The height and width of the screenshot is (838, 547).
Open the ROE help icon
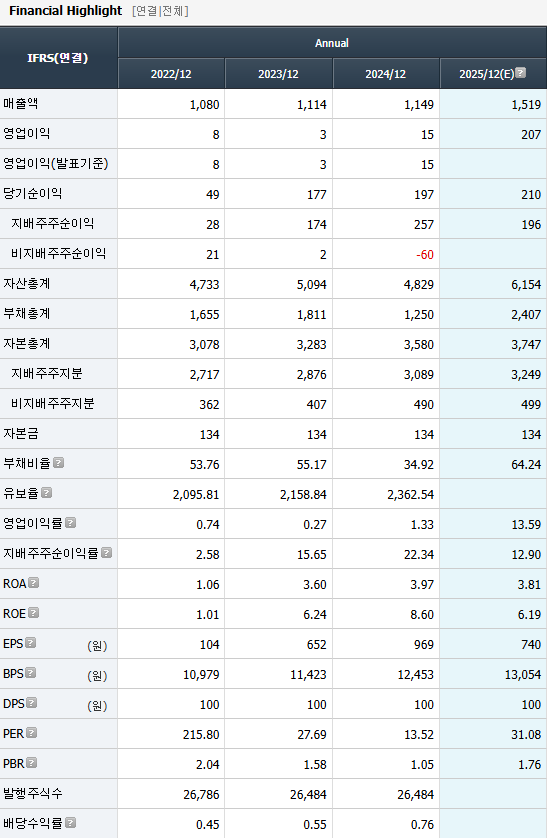[x=34, y=612]
